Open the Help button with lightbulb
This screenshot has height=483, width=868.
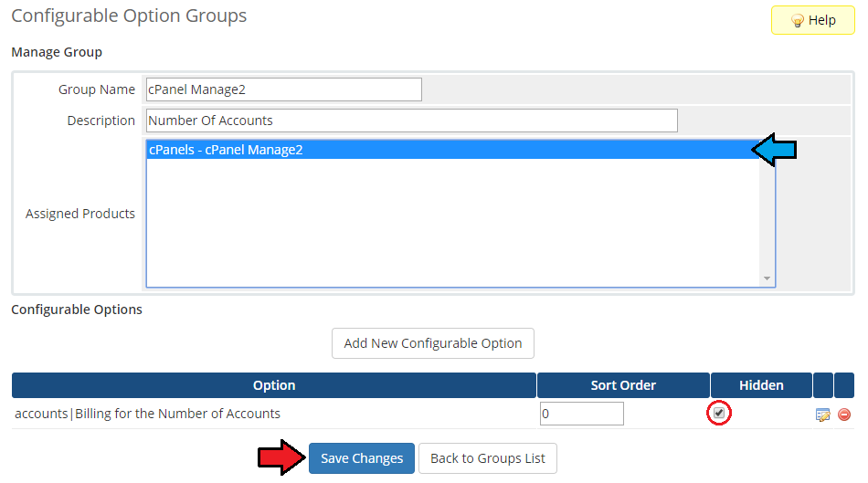pos(812,20)
